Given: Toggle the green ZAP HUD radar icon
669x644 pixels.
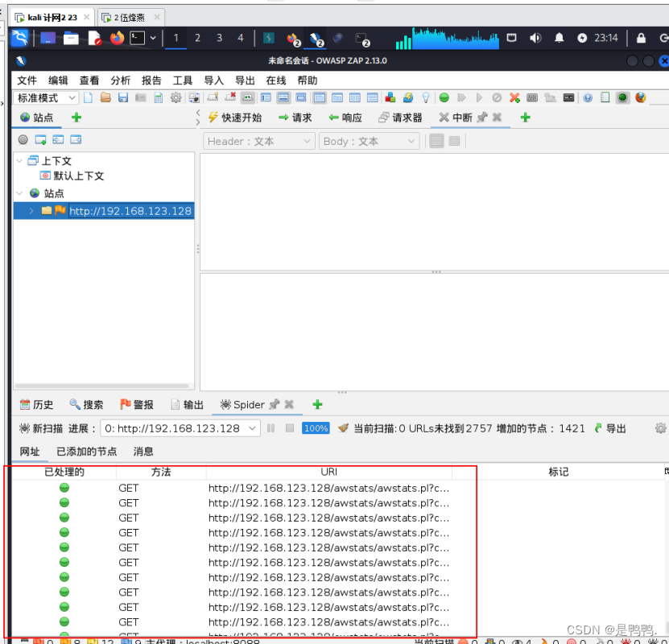Looking at the screenshot, I should [x=622, y=97].
